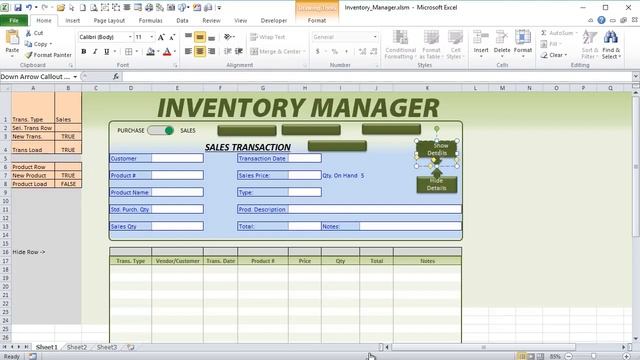Switch to the Formulas tab

pyautogui.click(x=151, y=20)
